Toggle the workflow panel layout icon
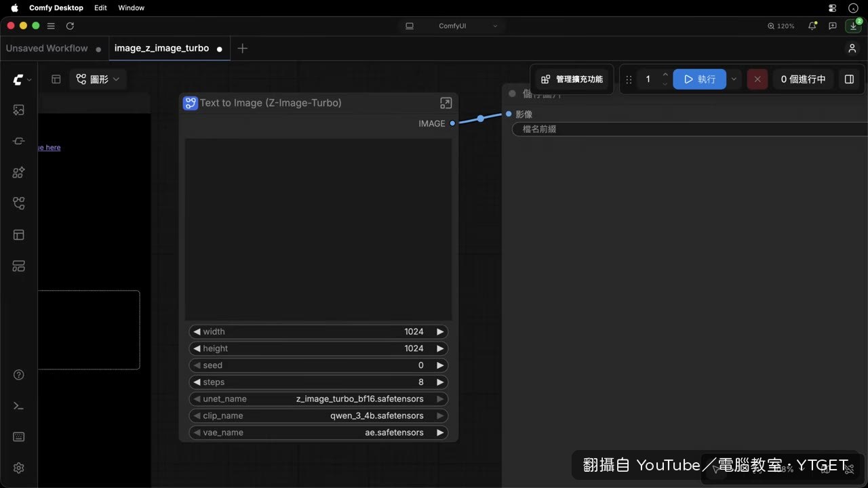Screen dimensions: 868x488 point(56,79)
